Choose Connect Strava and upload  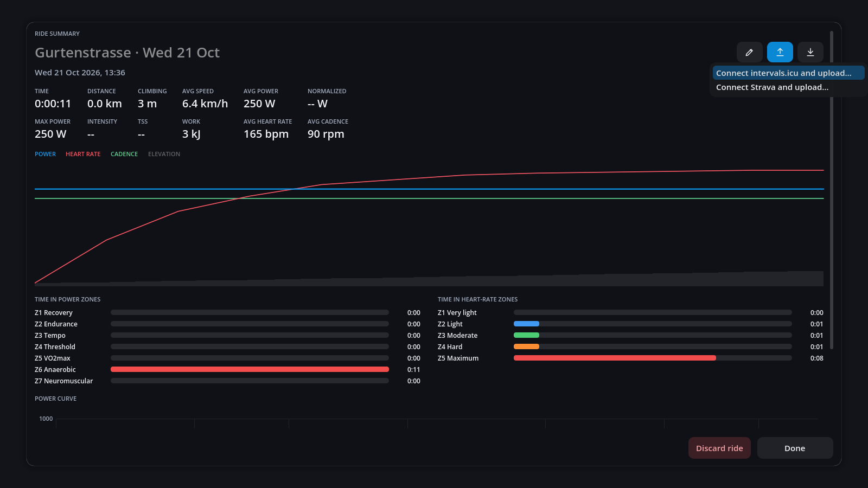[788, 87]
